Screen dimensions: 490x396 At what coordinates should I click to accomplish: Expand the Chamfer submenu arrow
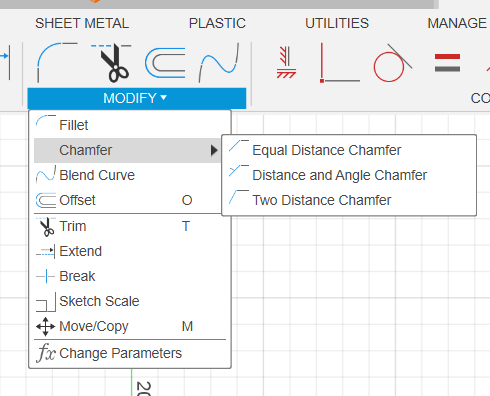click(x=214, y=150)
